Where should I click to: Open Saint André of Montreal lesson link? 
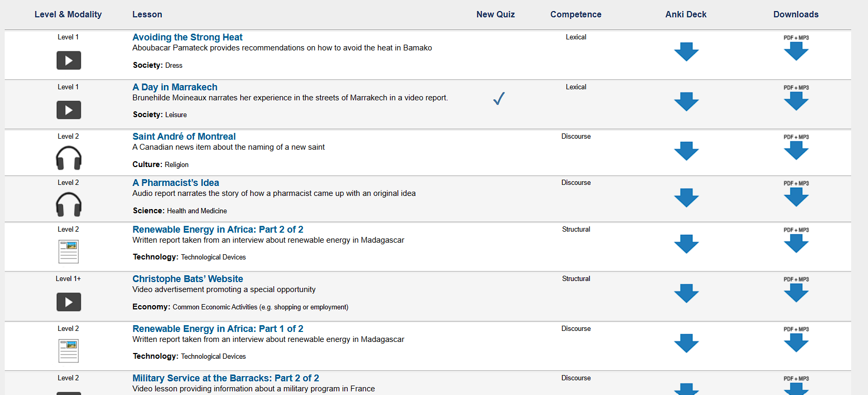pyautogui.click(x=184, y=137)
